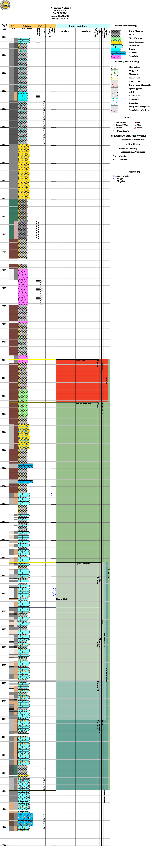Select the Stone Corral formation label
Image resolution: width=155 pixels, height=868 pixels.
[80, 360]
